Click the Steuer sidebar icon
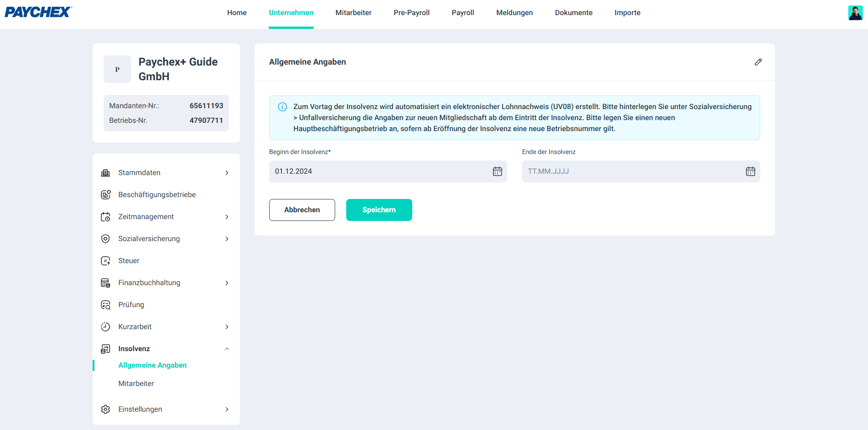Image resolution: width=868 pixels, height=430 pixels. (x=105, y=261)
